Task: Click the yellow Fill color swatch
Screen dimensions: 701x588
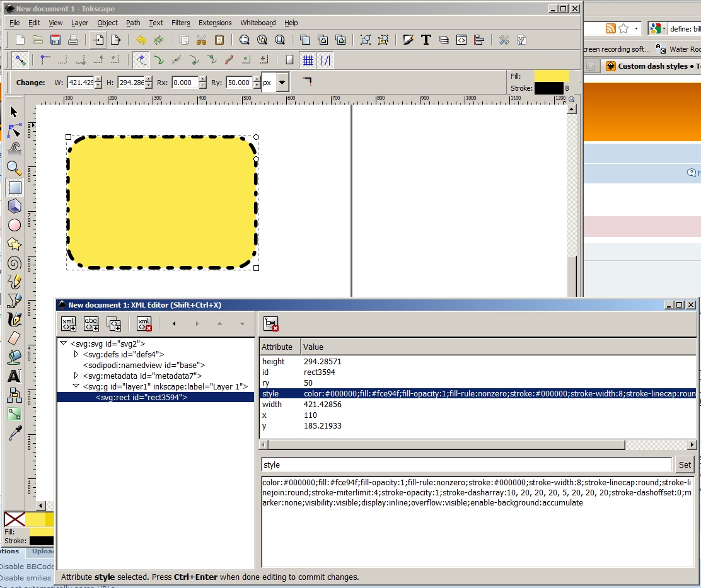Action: 551,76
